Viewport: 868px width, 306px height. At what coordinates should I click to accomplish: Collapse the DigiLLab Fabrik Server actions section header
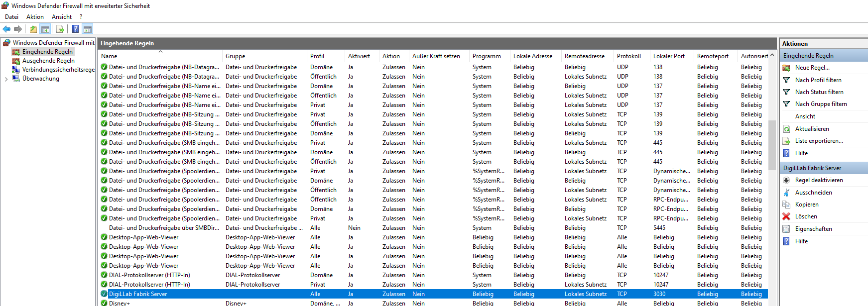(824, 168)
